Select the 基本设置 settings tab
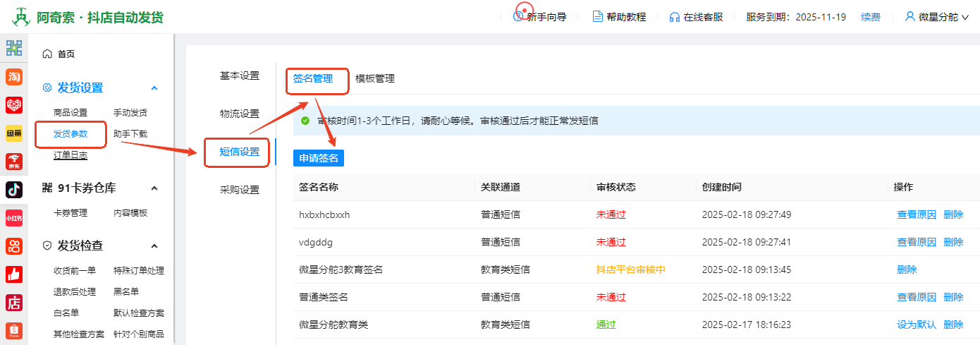This screenshot has height=345, width=980. [x=240, y=75]
